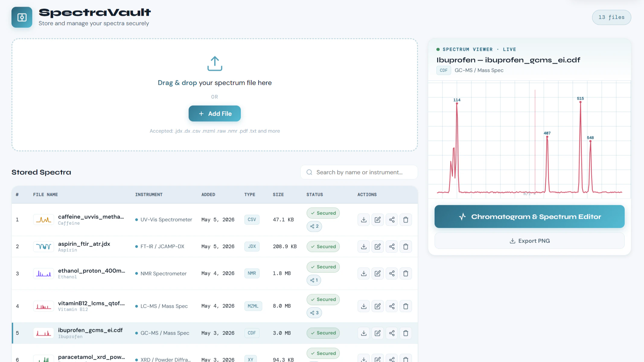Download ibuprofen_gcms_ei.cdf
This screenshot has height=362, width=644.
[364, 333]
